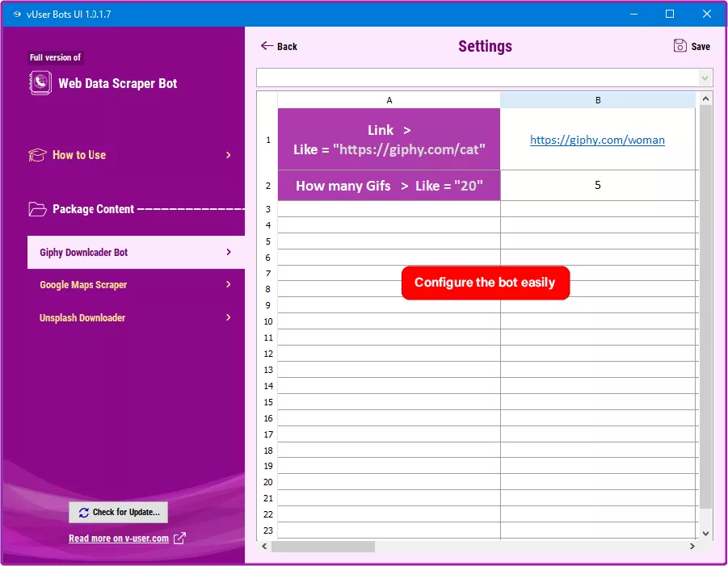Open the dropdown arrow above the spreadsheet

pos(705,78)
